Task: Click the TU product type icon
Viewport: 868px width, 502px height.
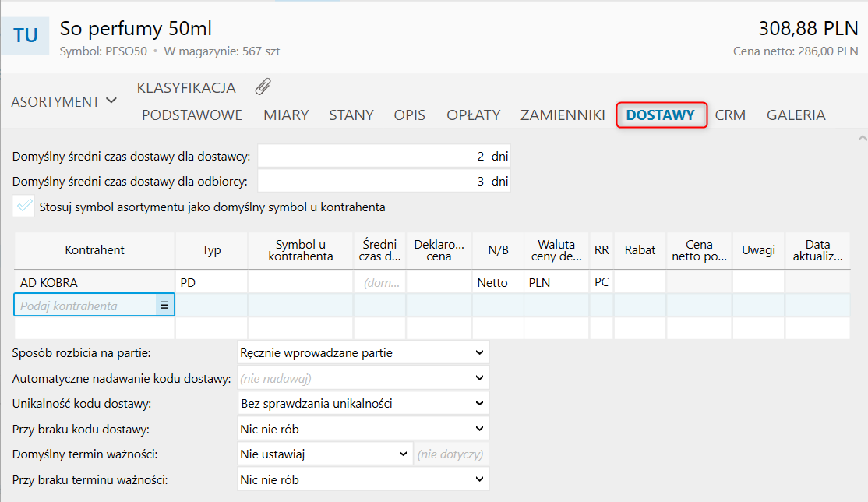Action: click(26, 36)
